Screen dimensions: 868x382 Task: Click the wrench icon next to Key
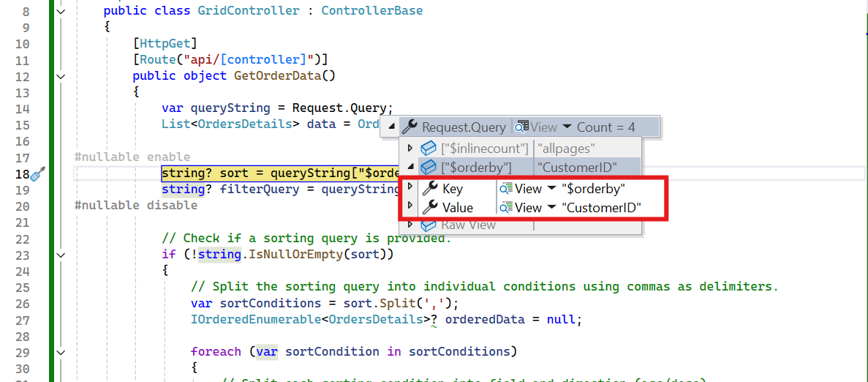(x=431, y=188)
